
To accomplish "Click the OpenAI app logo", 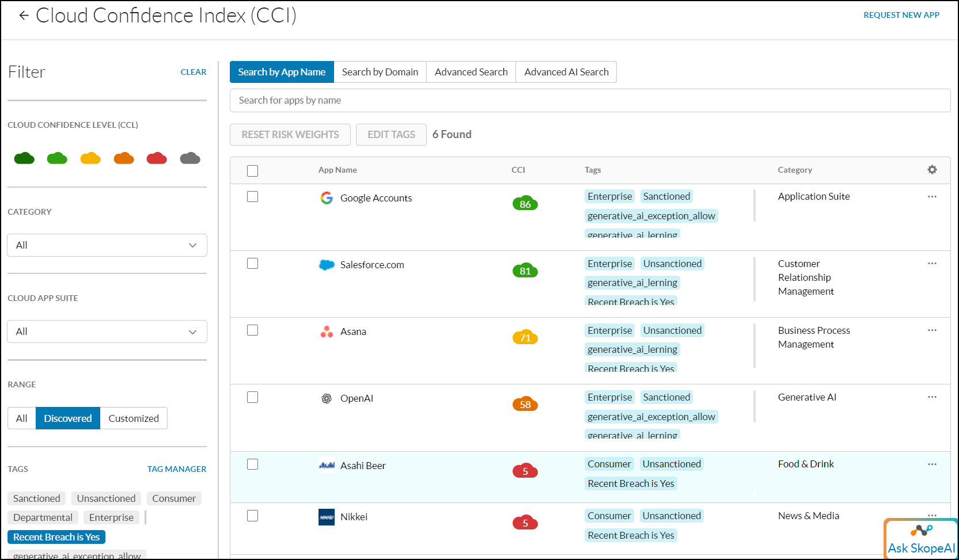I will [327, 398].
